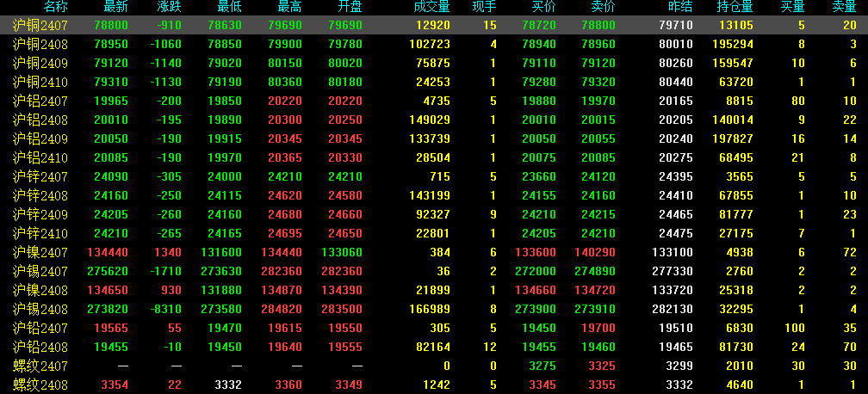Click the 买价 column header
The height and width of the screenshot is (394, 868).
click(x=543, y=7)
